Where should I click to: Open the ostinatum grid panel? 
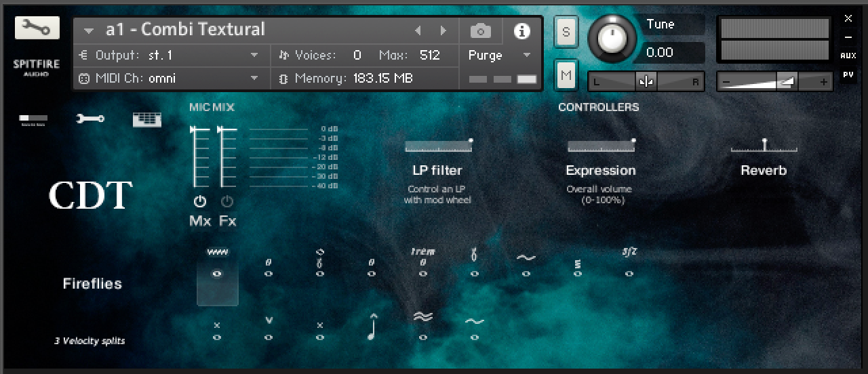(x=146, y=119)
